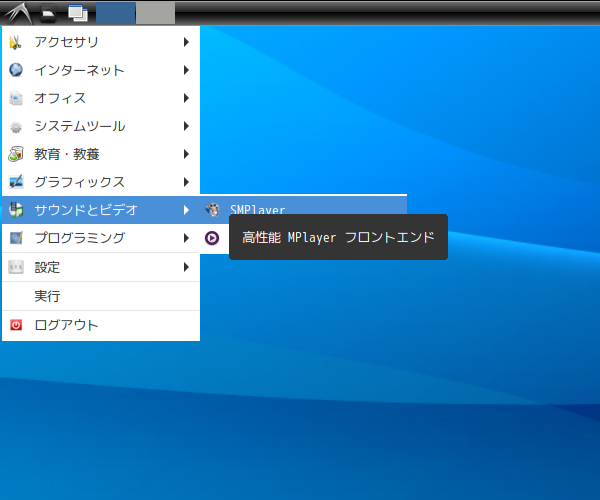Viewport: 600px width, 500px height.
Task: Select ログアウト from the menu
Action: 101,325
